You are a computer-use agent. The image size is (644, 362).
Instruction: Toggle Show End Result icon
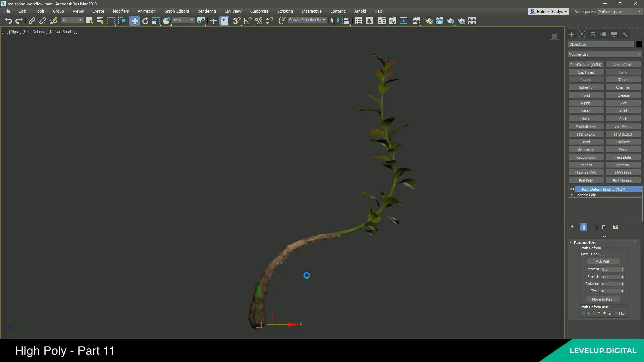click(x=584, y=227)
